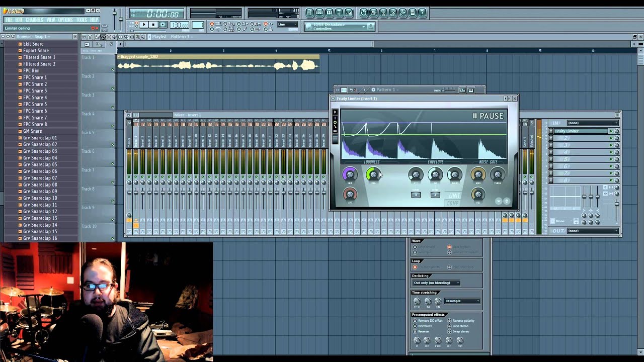The image size is (644, 362).
Task: Select the Dragged sample audio clip
Action: pyautogui.click(x=218, y=63)
